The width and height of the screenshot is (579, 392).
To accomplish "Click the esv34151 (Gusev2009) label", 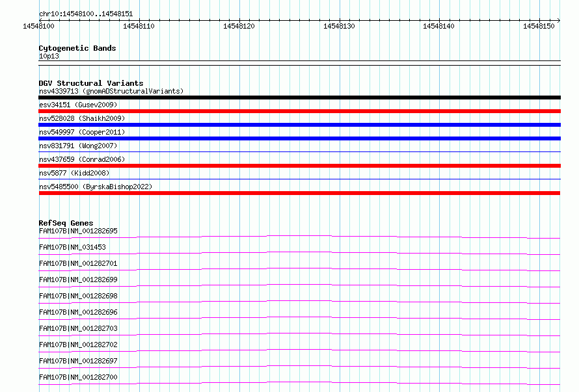I will [x=78, y=105].
